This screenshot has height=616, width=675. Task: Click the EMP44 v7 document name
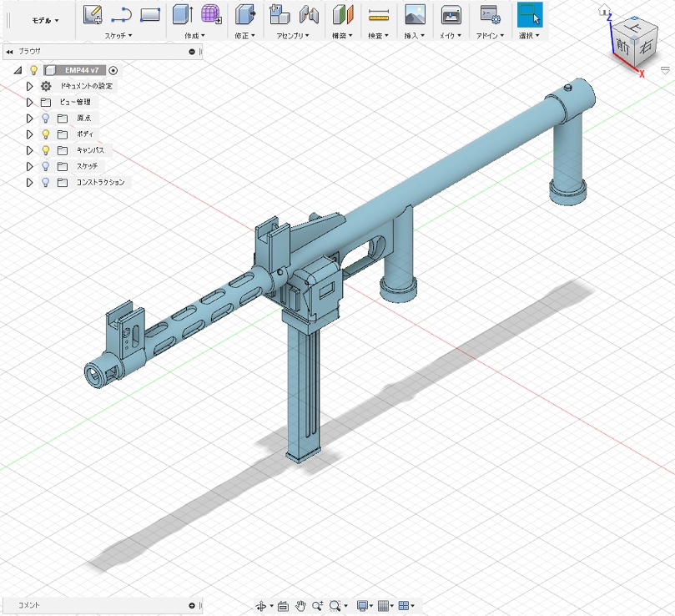83,71
